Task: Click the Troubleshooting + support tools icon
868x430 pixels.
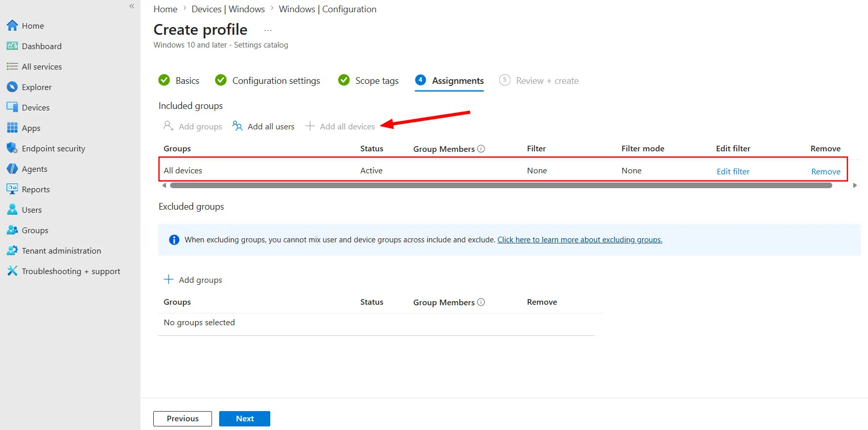Action: point(12,271)
